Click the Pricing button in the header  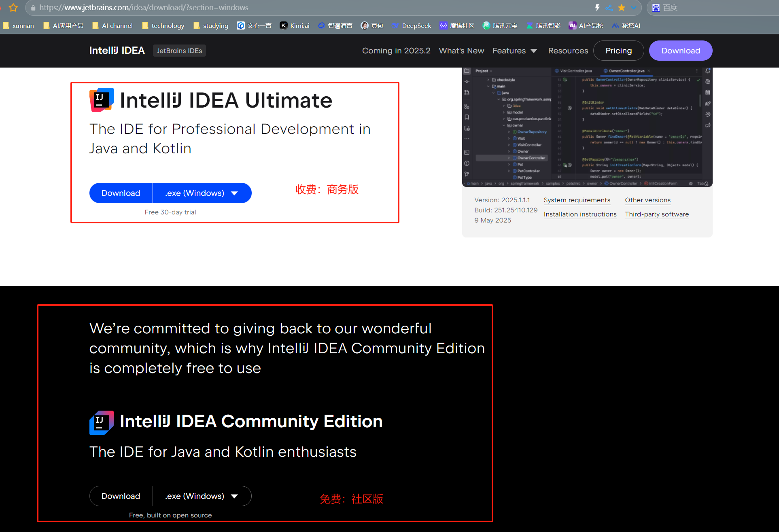click(618, 51)
